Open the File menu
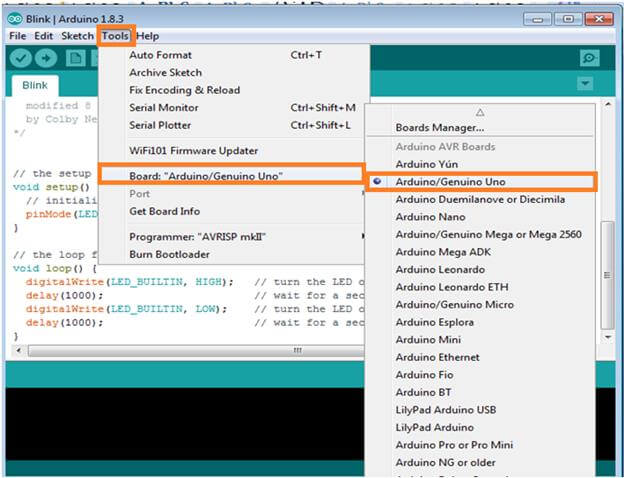 click(18, 36)
